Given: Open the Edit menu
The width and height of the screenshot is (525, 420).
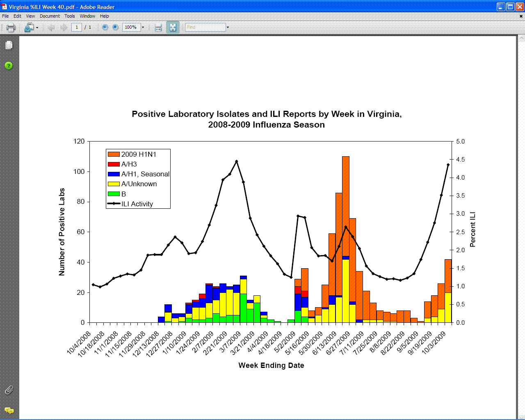Looking at the screenshot, I should (x=17, y=16).
